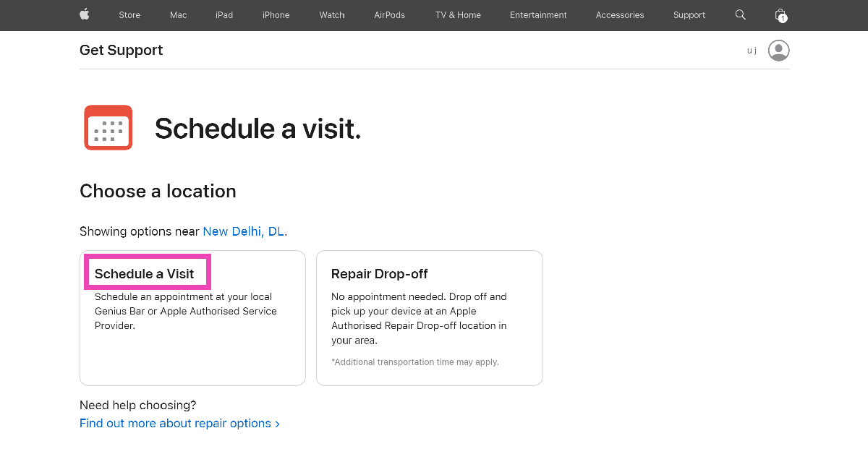Click the user account avatar icon

point(778,51)
